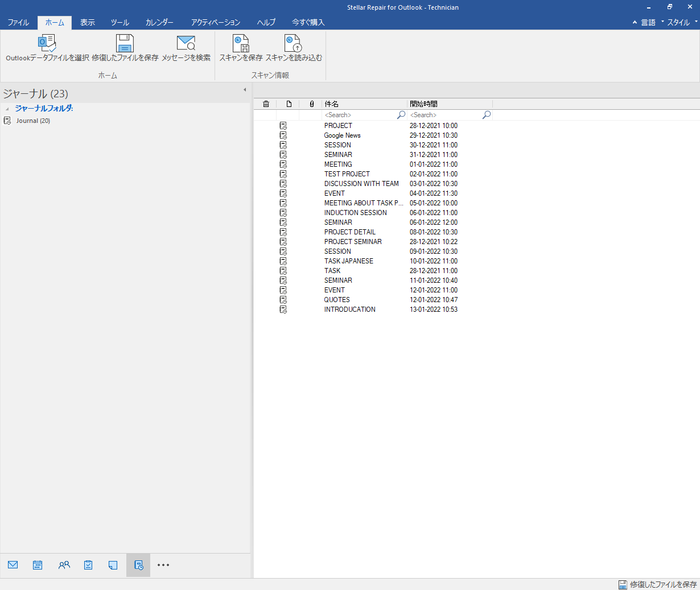Select ジャーナルフォルダ root item
Image resolution: width=700 pixels, height=590 pixels.
coord(44,108)
